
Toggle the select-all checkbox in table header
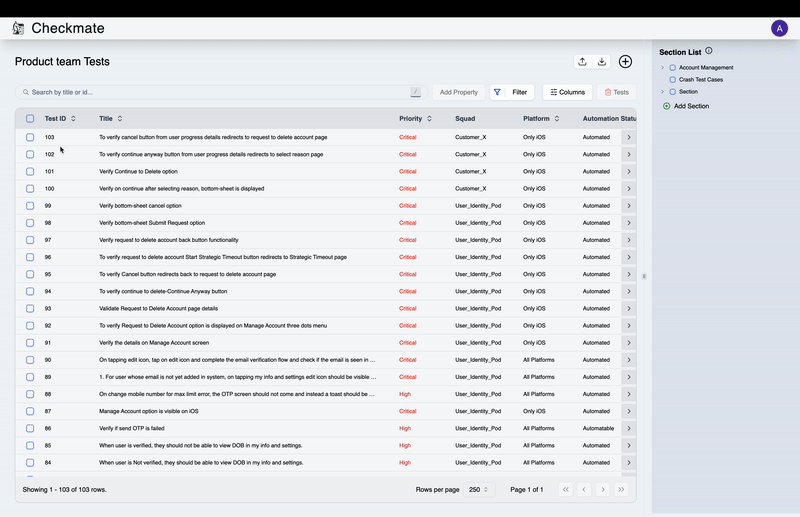pos(30,119)
